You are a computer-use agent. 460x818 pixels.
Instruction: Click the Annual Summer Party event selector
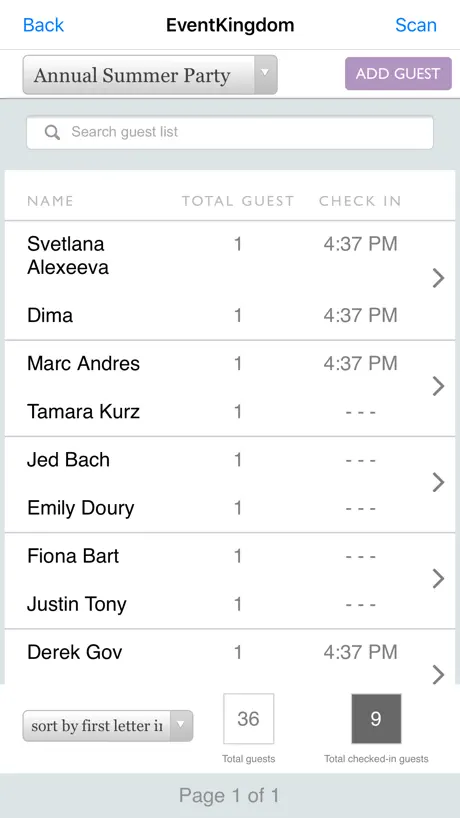150,75
